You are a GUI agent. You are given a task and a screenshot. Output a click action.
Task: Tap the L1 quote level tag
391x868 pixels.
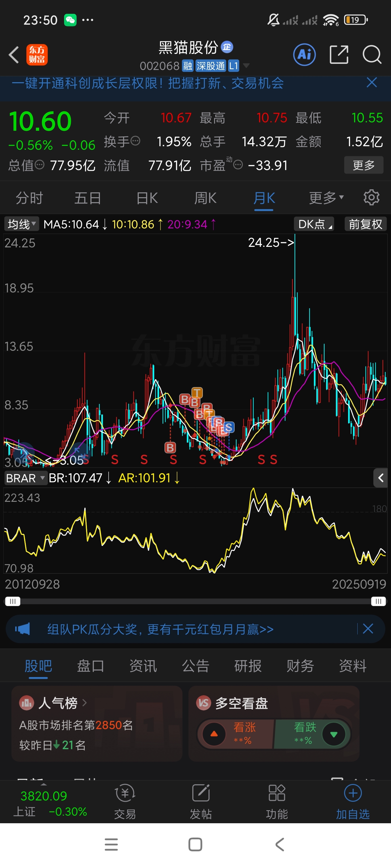234,66
